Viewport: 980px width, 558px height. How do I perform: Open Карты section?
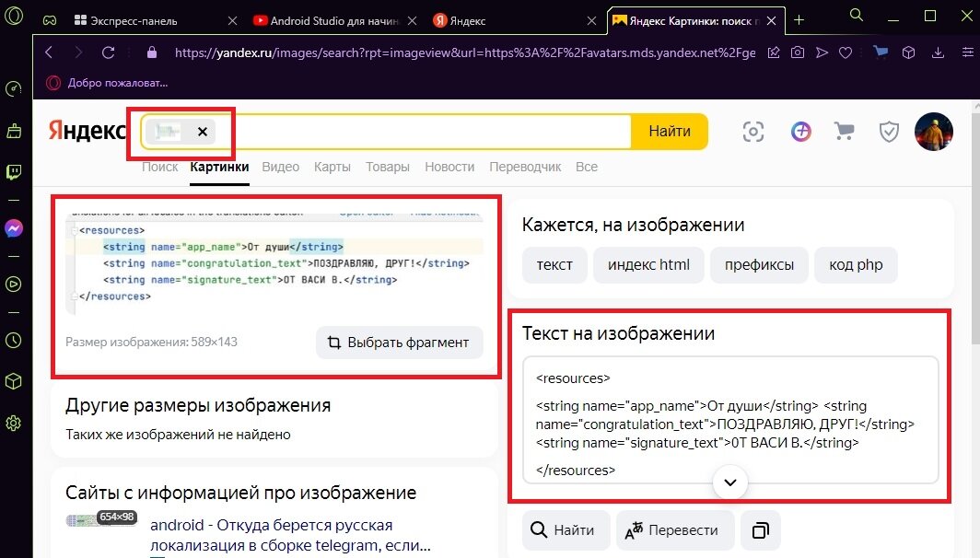click(332, 167)
